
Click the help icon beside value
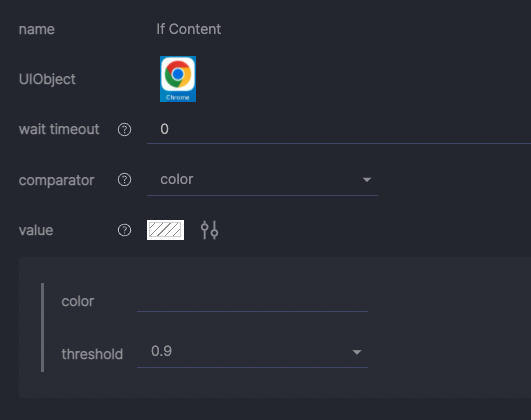[124, 230]
